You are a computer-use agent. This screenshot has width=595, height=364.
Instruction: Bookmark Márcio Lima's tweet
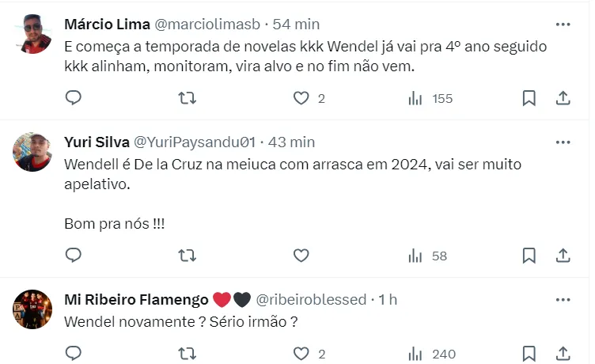[x=529, y=98]
